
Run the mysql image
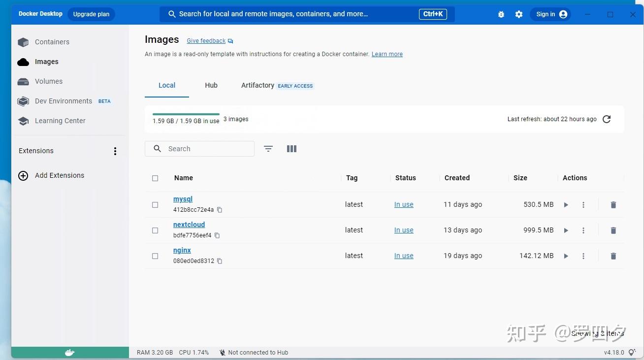point(566,205)
